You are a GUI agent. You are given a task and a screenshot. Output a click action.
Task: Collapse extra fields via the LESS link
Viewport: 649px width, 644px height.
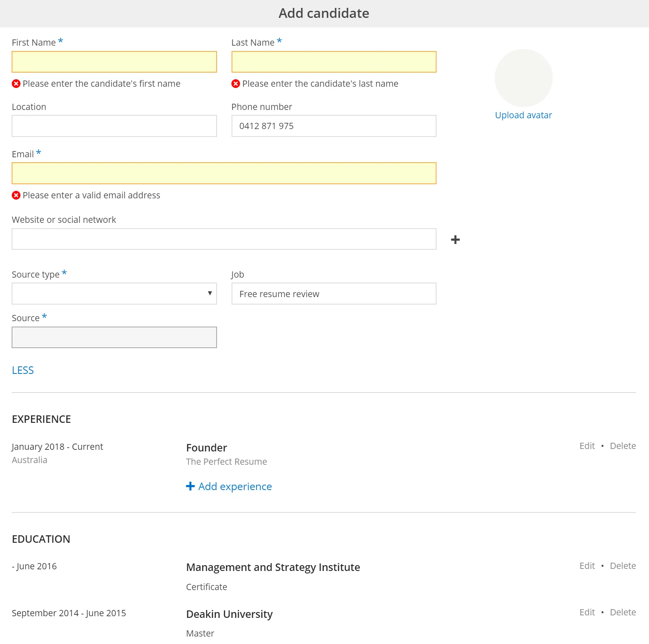(x=22, y=370)
